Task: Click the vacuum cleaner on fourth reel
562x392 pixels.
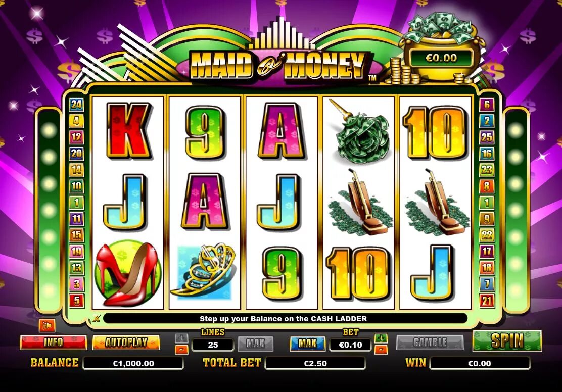Action: pos(358,203)
